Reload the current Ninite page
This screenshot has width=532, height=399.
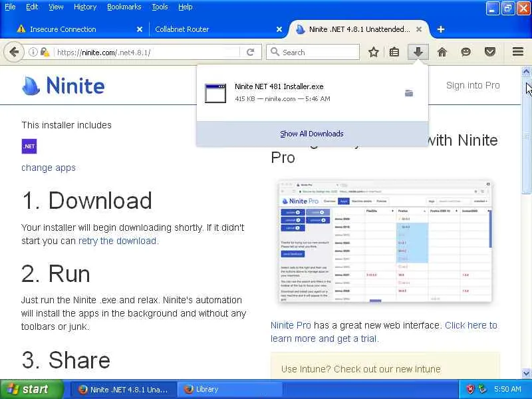251,53
